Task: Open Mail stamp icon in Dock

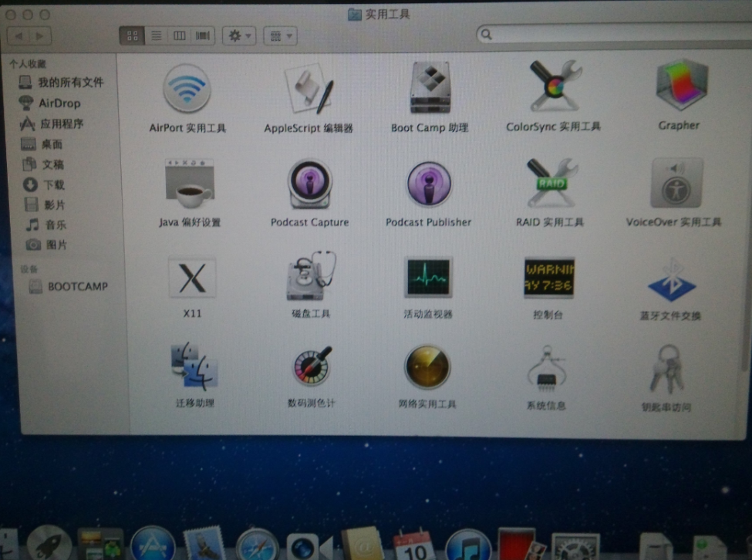Action: click(205, 544)
